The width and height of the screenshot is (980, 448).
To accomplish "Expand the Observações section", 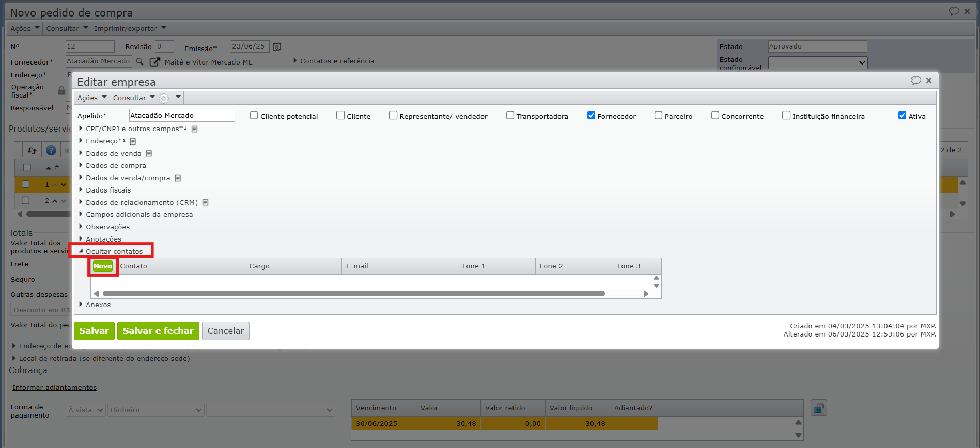I will [x=104, y=227].
